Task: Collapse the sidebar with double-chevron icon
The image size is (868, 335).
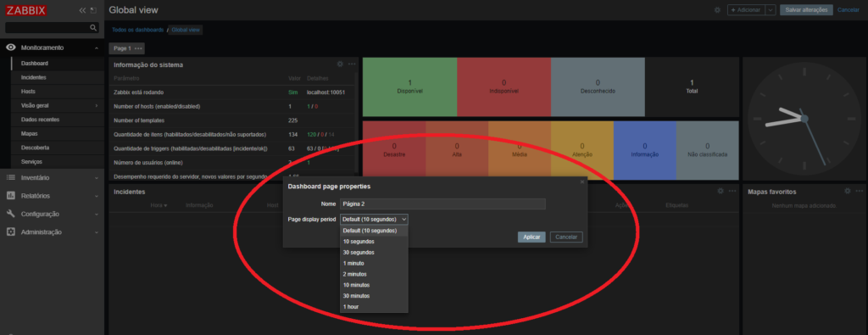Action: coord(82,10)
